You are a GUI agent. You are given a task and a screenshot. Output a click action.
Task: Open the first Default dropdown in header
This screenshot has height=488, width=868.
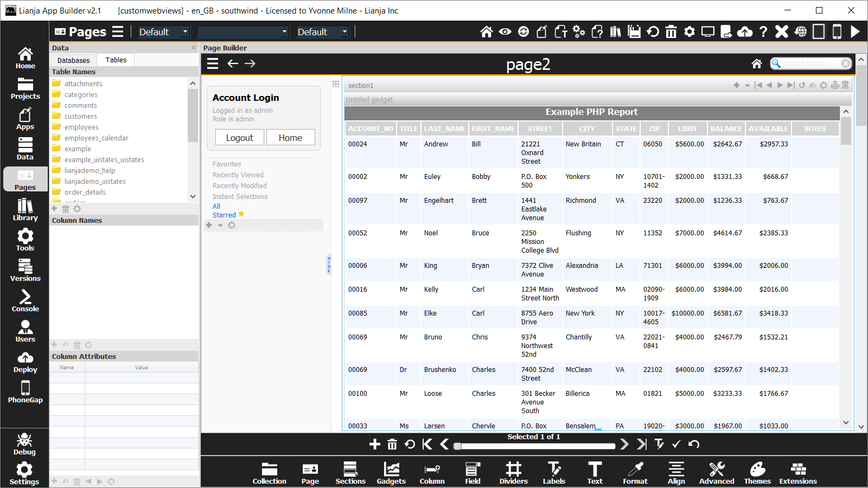[x=163, y=32]
